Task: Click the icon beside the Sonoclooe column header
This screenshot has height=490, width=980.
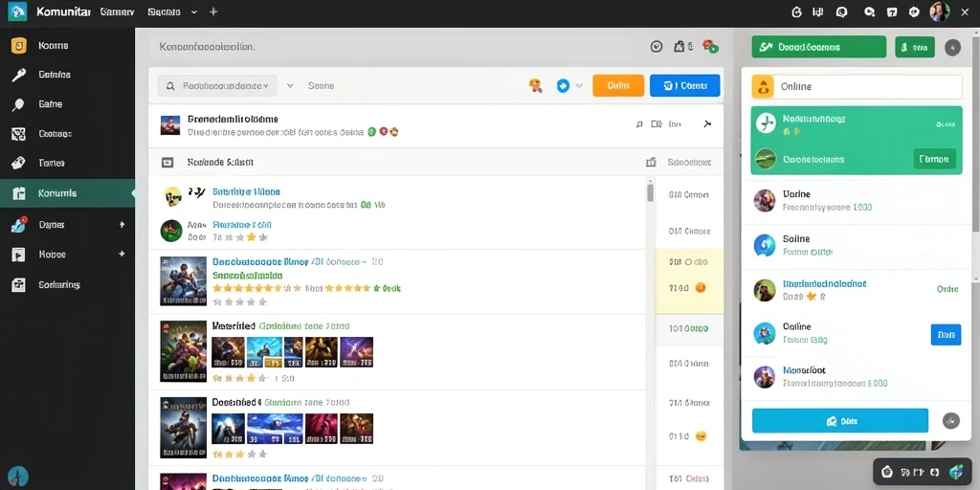Action: coord(651,163)
